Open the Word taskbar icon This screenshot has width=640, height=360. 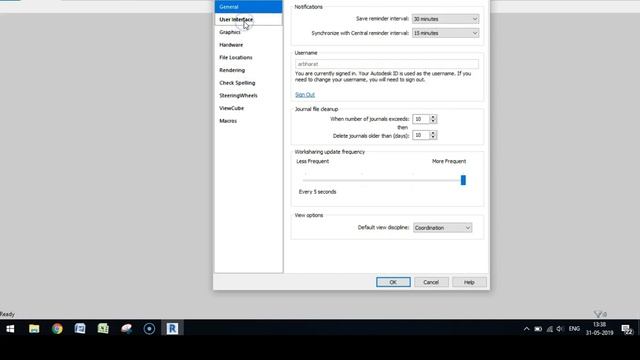[x=80, y=329]
